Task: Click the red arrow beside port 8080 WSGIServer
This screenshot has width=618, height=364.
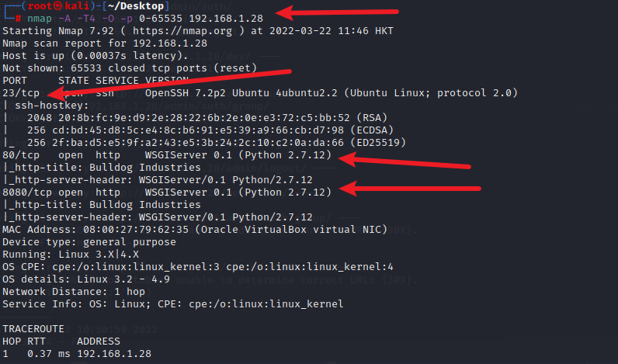Action: tap(410, 189)
